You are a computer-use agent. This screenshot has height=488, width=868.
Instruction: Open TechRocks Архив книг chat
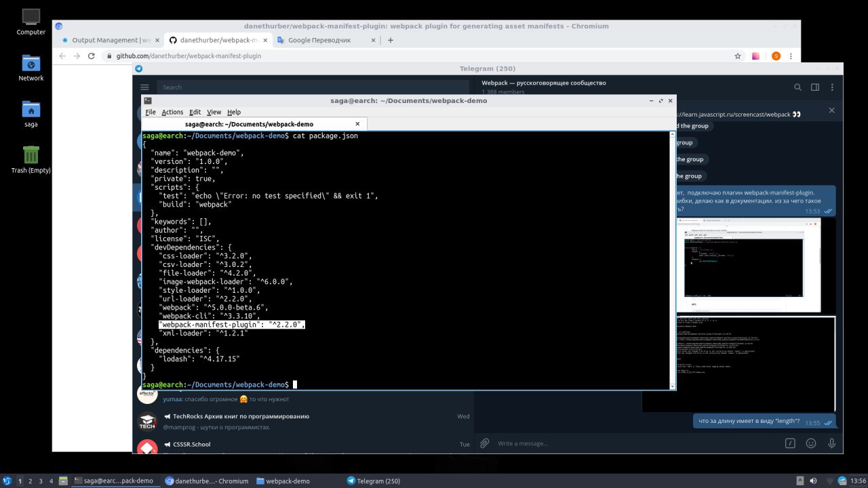click(303, 422)
